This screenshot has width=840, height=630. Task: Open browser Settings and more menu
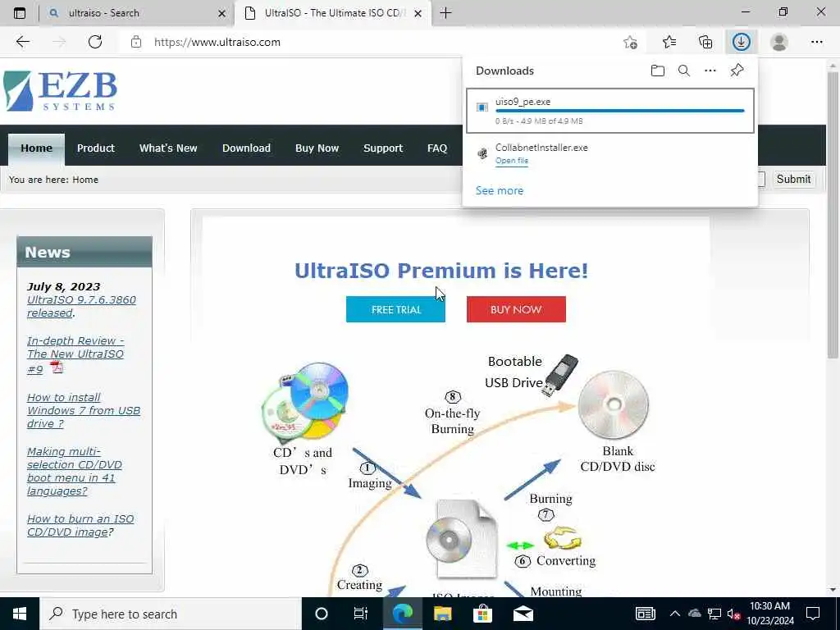tap(816, 42)
